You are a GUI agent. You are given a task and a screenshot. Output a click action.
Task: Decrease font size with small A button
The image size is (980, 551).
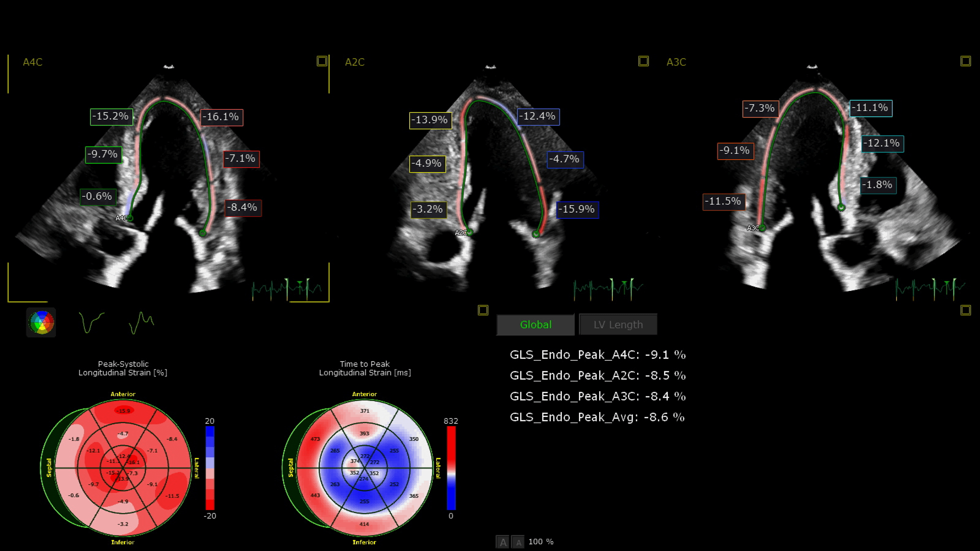click(518, 542)
